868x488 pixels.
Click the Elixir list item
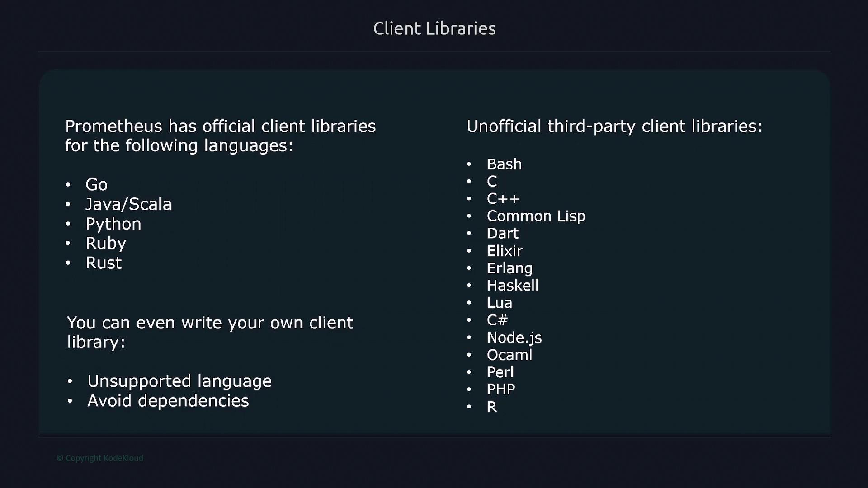505,251
